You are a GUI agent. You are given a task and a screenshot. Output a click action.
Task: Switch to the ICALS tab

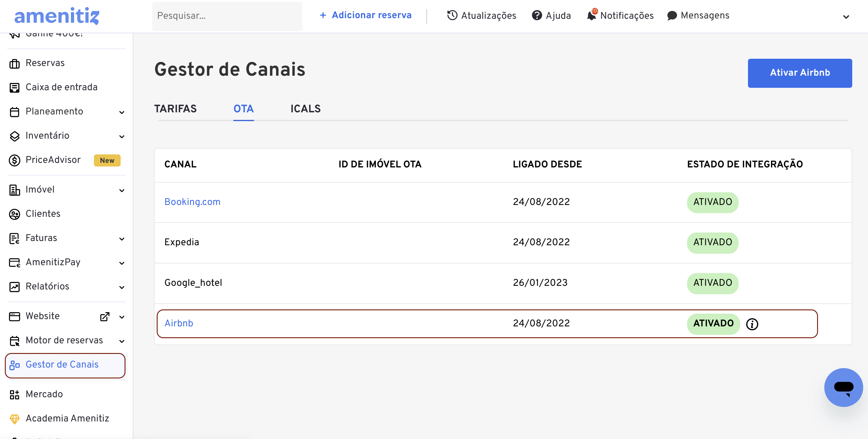click(305, 109)
